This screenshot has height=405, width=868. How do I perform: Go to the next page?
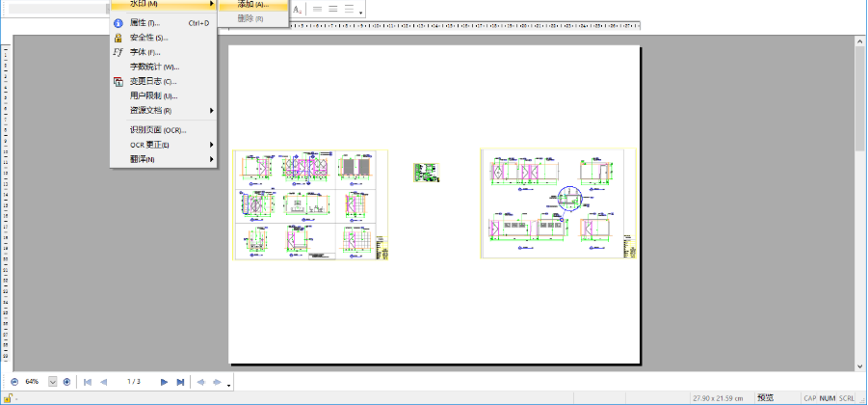point(164,382)
